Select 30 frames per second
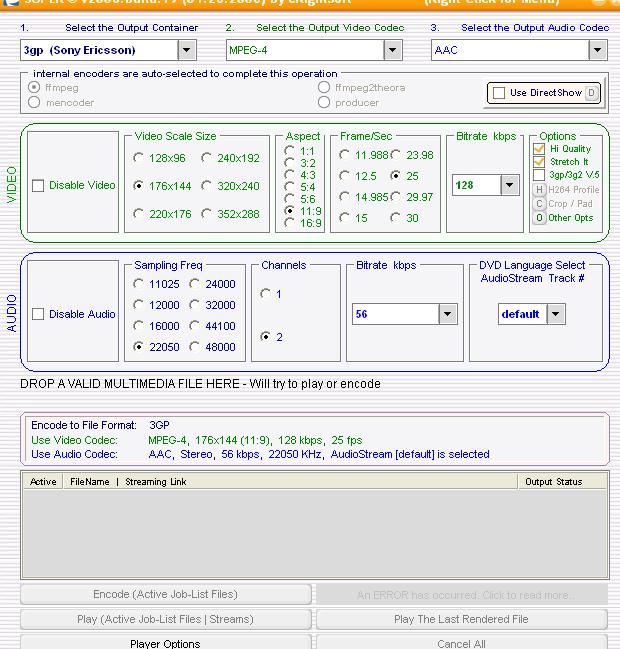The image size is (620, 649). click(395, 218)
